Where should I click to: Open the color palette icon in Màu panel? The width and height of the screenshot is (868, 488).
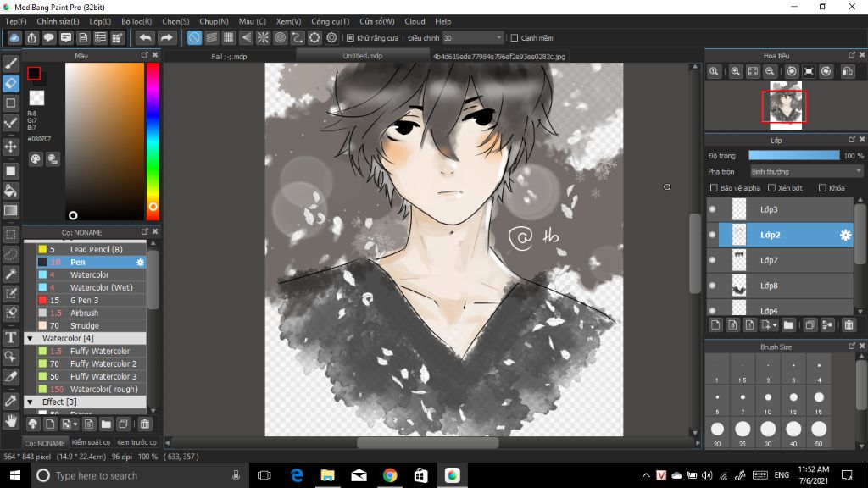(x=36, y=159)
